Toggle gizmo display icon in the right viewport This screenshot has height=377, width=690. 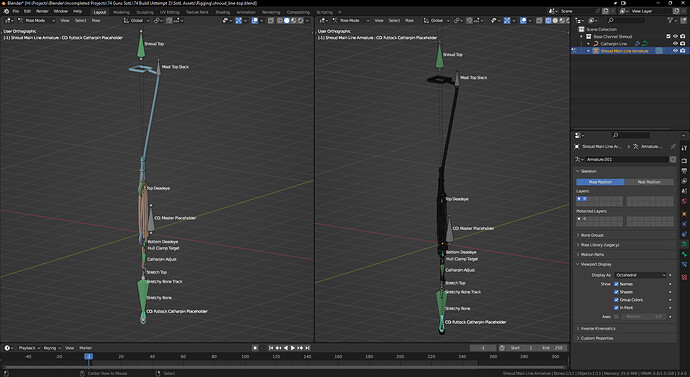pyautogui.click(x=507, y=20)
